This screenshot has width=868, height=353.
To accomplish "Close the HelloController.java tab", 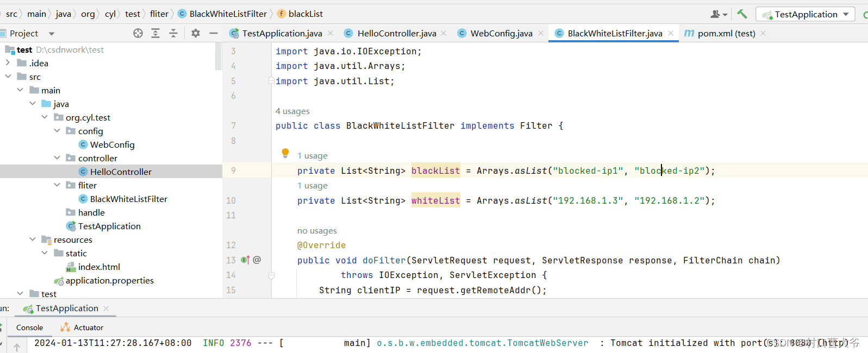I will (x=444, y=33).
